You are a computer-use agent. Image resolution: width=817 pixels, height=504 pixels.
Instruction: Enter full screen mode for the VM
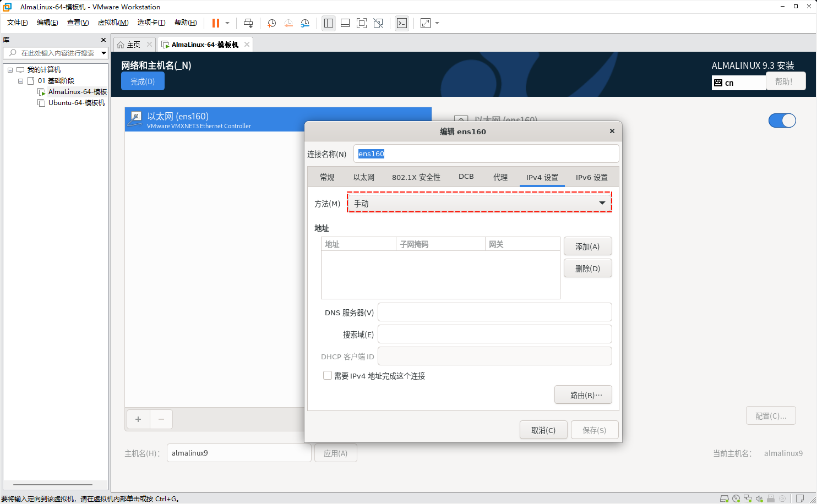362,23
